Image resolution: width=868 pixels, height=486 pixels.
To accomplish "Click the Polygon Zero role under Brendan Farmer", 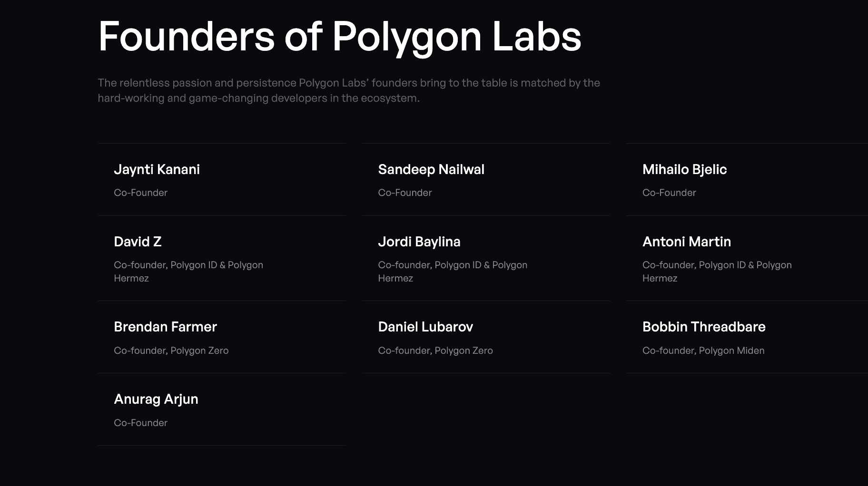I will 171,351.
